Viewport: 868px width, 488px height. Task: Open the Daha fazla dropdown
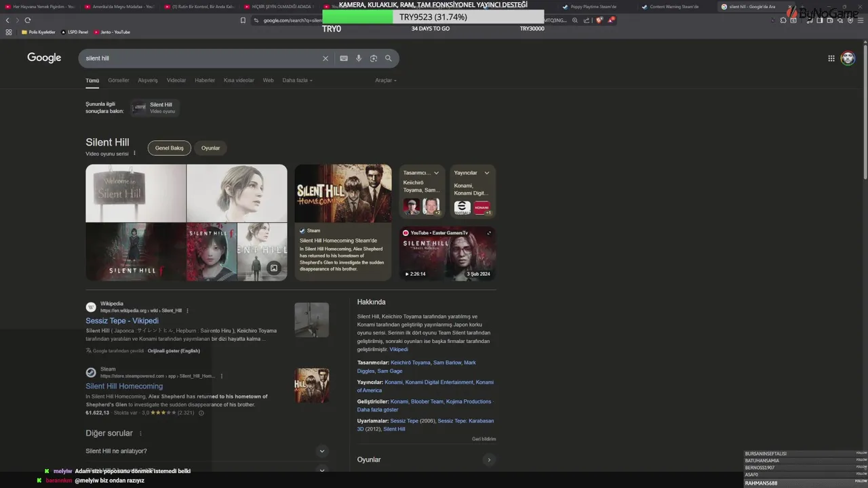297,80
